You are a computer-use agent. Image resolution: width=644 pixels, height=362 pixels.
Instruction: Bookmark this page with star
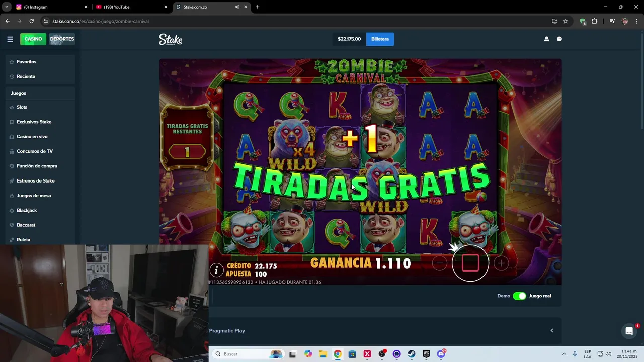tap(566, 21)
